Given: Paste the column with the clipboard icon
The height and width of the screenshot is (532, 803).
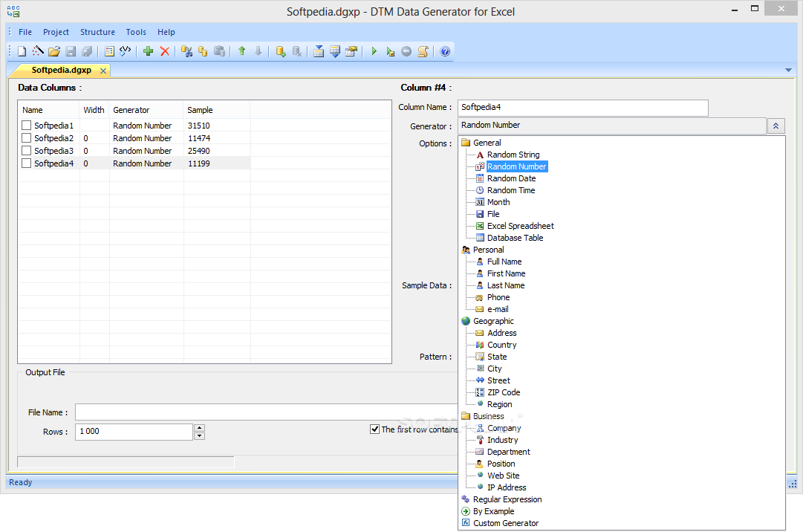Looking at the screenshot, I should coord(219,51).
